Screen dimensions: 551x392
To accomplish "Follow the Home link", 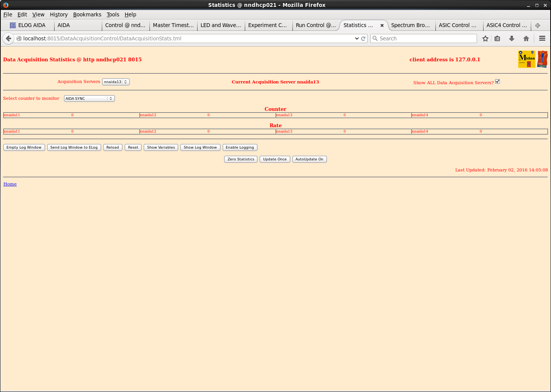I will point(10,184).
